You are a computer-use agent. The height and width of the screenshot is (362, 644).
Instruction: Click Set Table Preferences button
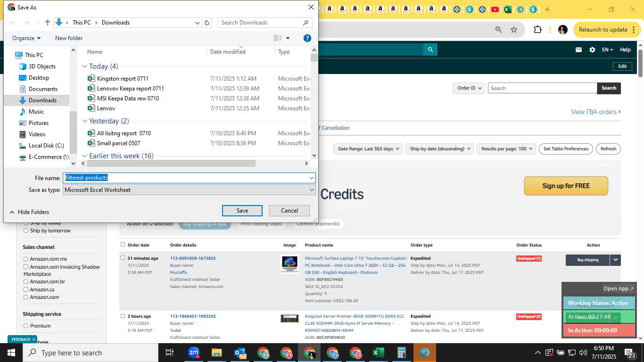click(x=566, y=149)
